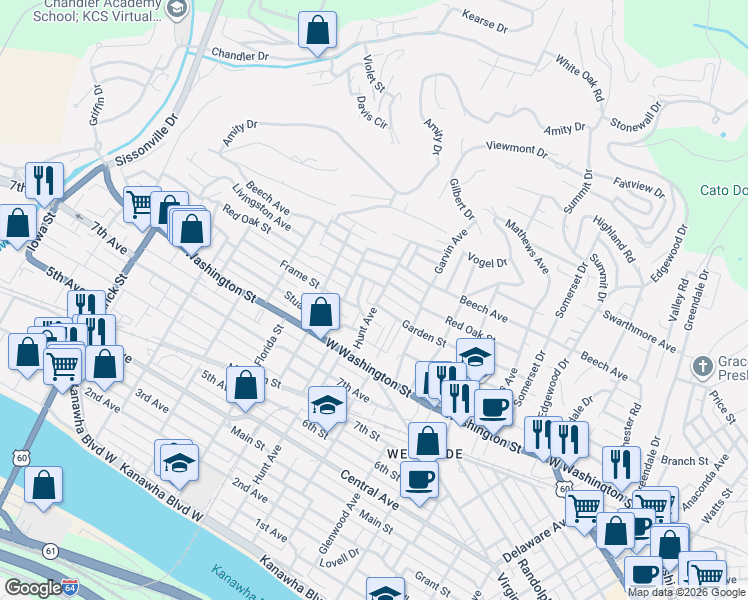
Task: Click the Vogel Dr label
Action: point(488,260)
